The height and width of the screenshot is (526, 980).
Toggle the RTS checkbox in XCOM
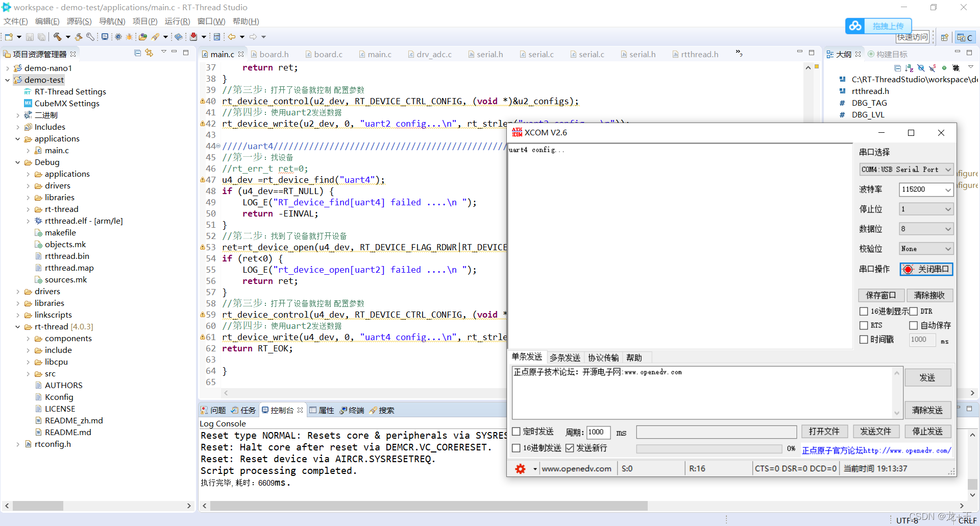(864, 325)
